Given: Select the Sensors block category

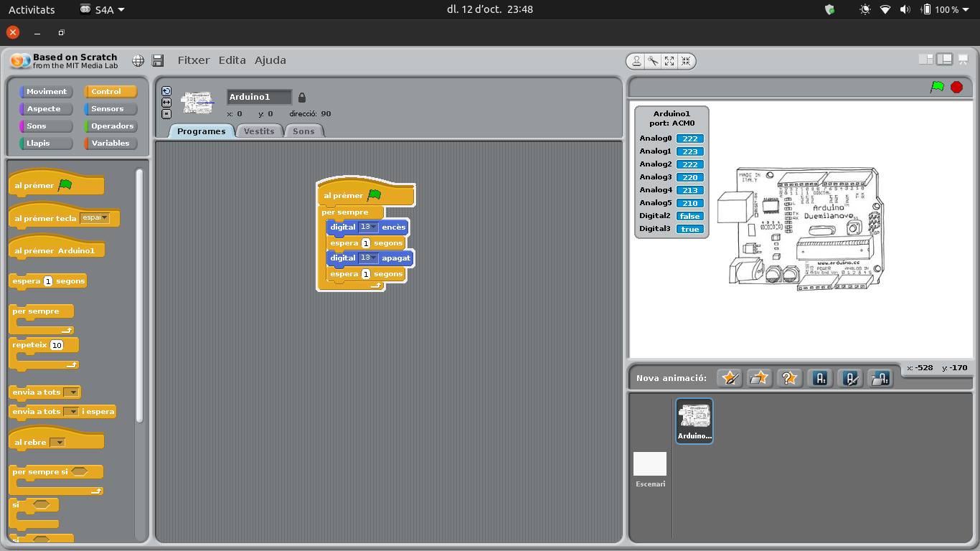Looking at the screenshot, I should [111, 109].
